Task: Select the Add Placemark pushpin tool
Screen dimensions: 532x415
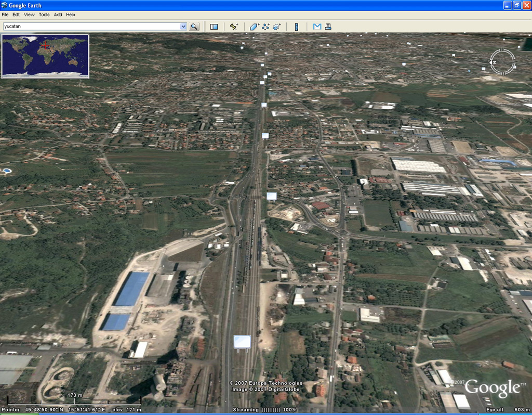Action: tap(234, 27)
